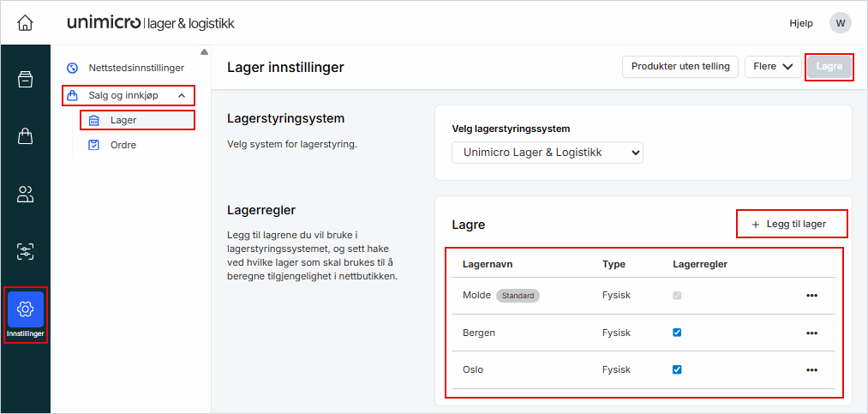The height and width of the screenshot is (414, 868).
Task: Open three-dot menu for Bergen warehouse
Action: click(811, 333)
